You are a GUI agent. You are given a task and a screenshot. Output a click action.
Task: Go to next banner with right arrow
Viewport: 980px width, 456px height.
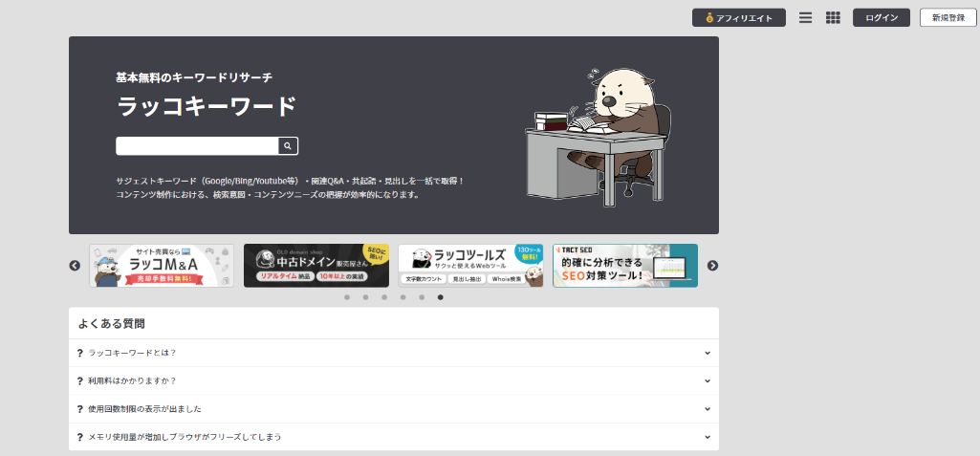click(712, 266)
